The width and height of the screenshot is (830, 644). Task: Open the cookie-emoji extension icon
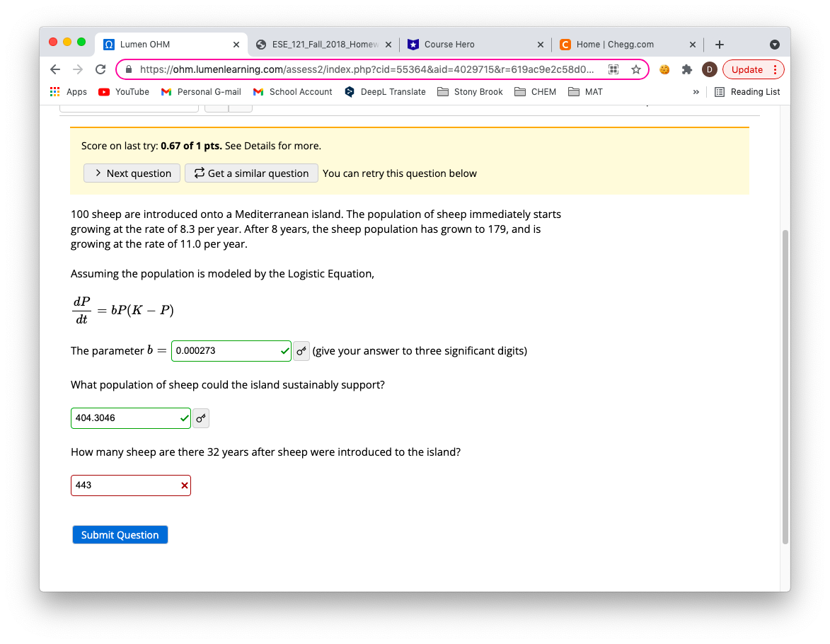[664, 69]
